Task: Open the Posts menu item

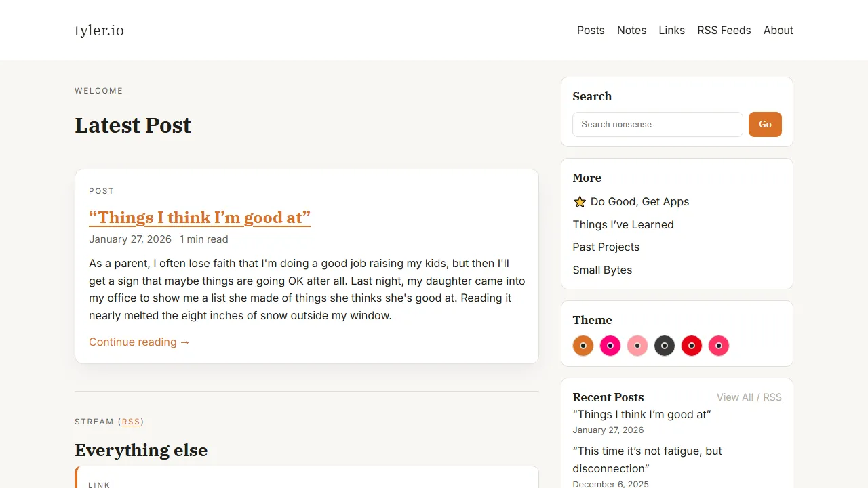Action: point(591,30)
